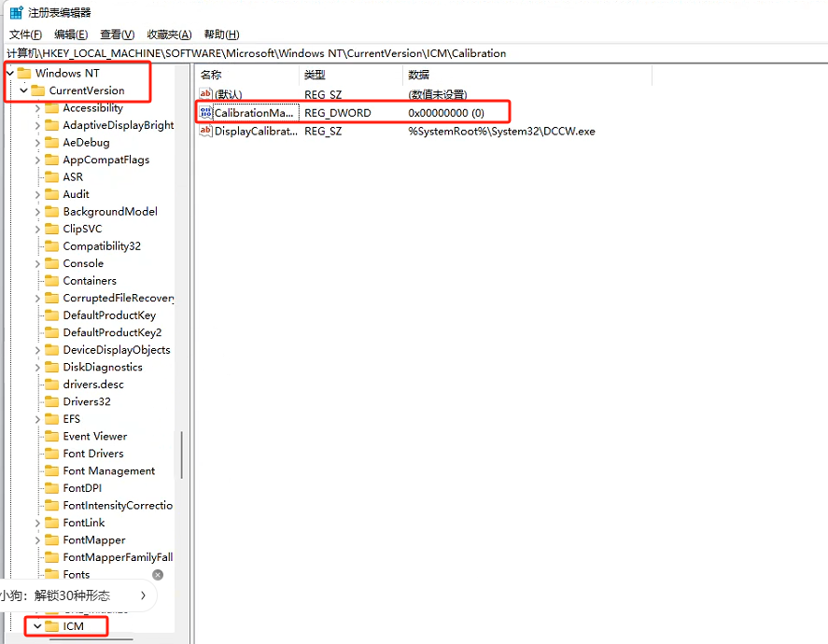828x644 pixels.
Task: Click the Containers key folder icon
Action: pyautogui.click(x=51, y=281)
